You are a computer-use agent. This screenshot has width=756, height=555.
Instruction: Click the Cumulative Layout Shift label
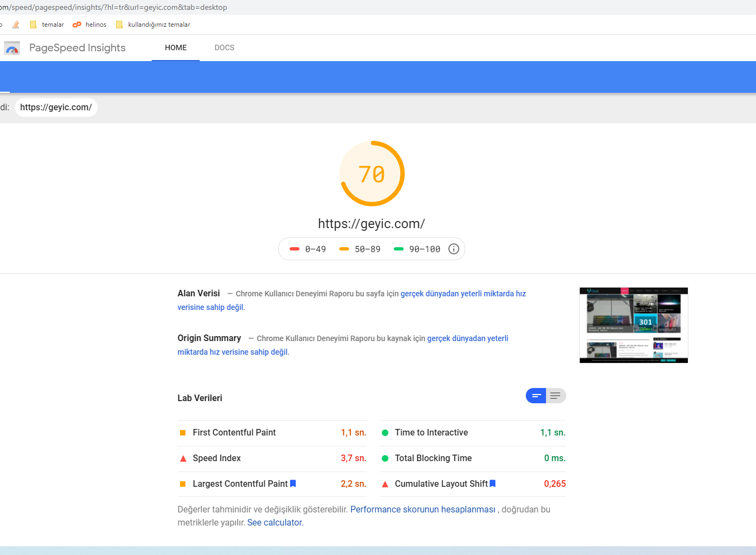tap(441, 484)
